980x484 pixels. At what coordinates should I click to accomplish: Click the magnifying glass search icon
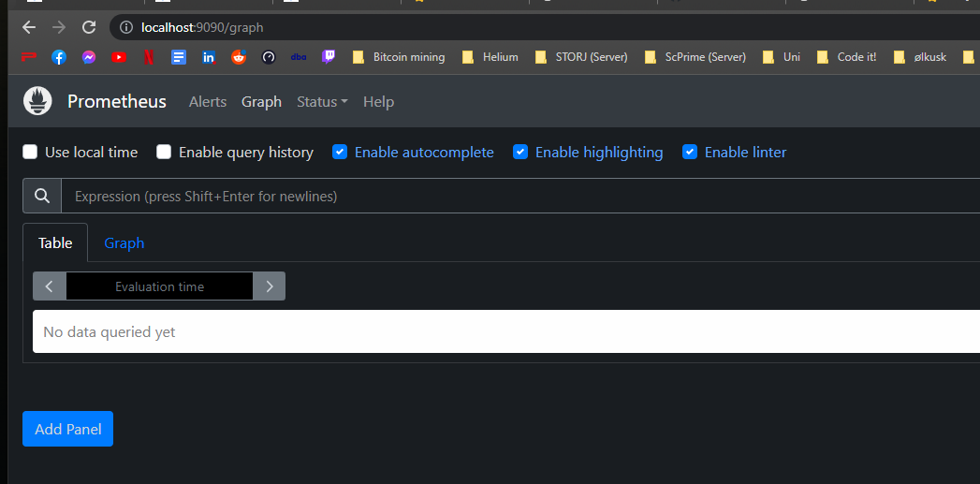42,196
